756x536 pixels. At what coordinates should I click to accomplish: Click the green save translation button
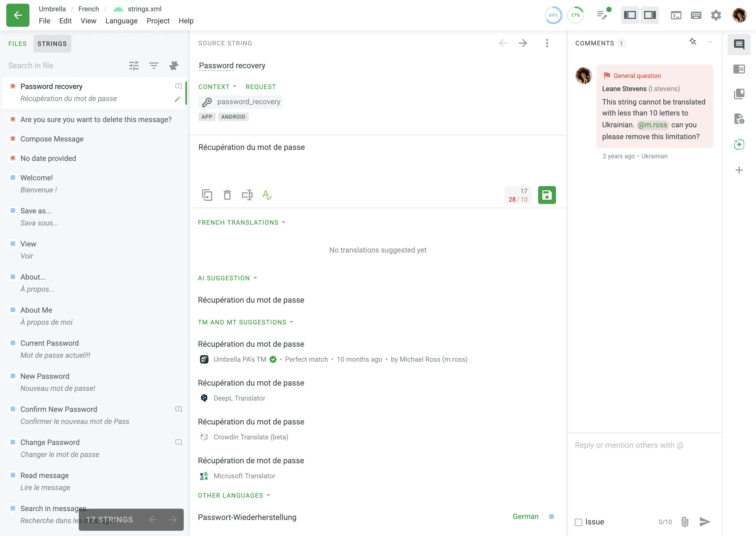(x=547, y=195)
